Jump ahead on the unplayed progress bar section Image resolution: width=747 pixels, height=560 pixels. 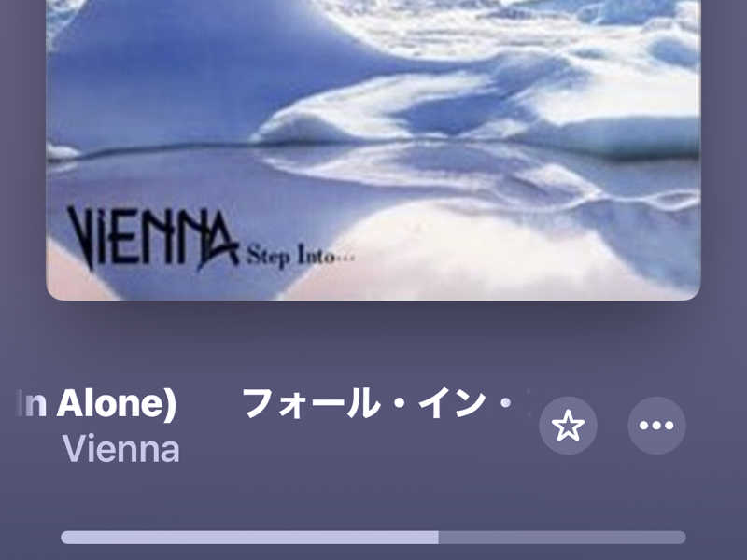(x=562, y=538)
